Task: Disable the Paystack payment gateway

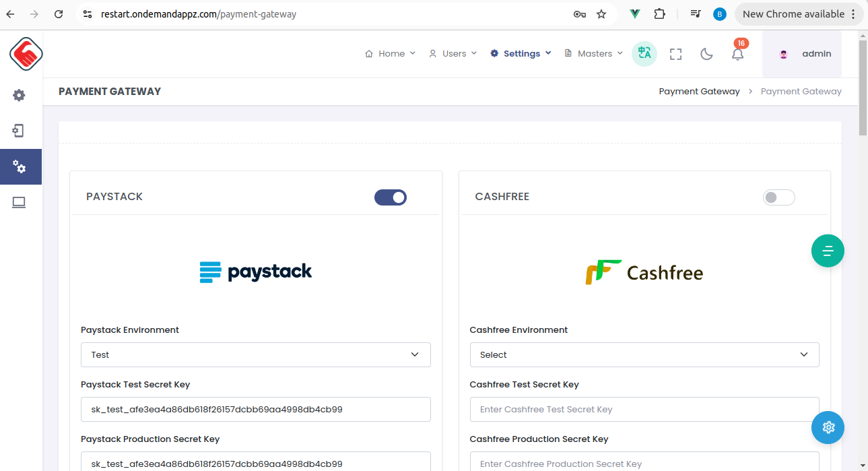Action: [390, 197]
